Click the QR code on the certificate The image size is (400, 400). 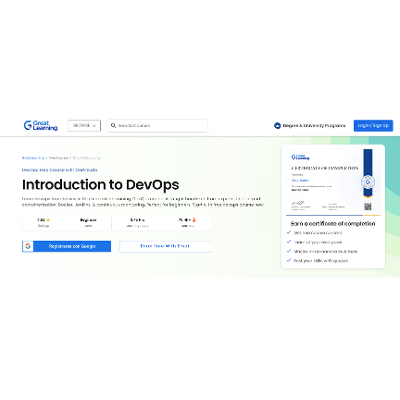pos(368,206)
